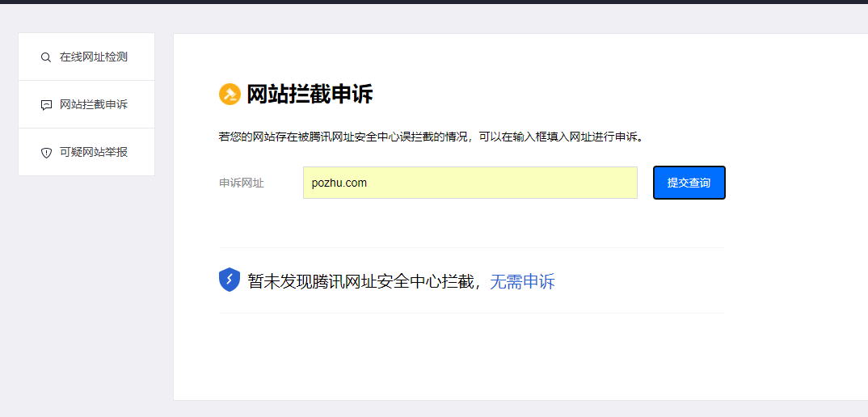Click the 提交查询 button
The height and width of the screenshot is (417, 868).
click(x=689, y=183)
